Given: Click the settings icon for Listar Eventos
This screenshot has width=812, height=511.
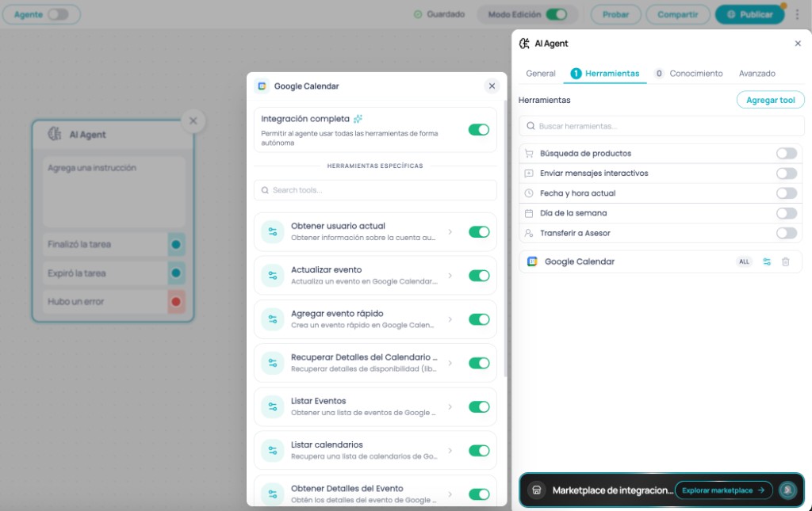Looking at the screenshot, I should [273, 407].
